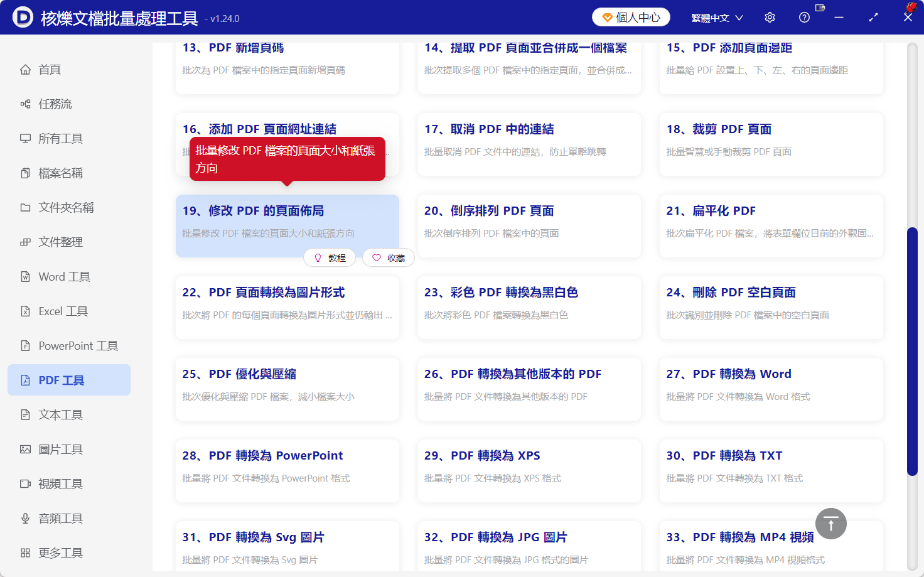
Task: Open 28、PDF 轉換為 PowerPoint tool
Action: pos(287,471)
